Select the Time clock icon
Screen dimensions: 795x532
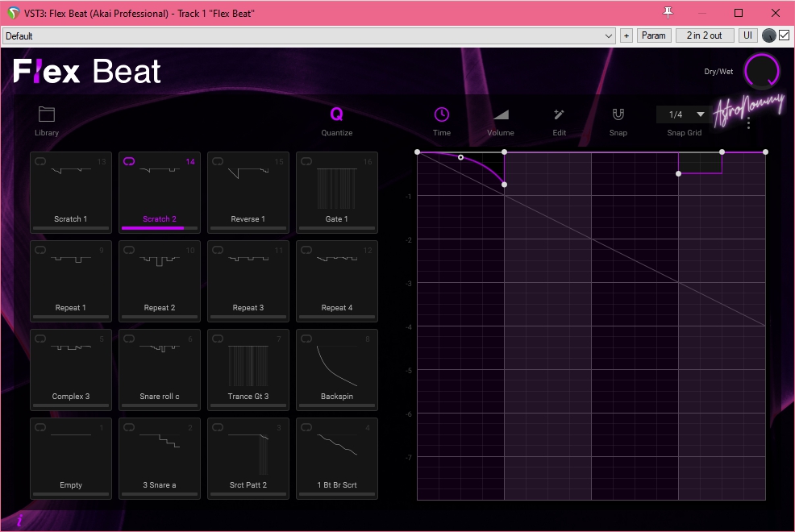click(442, 115)
